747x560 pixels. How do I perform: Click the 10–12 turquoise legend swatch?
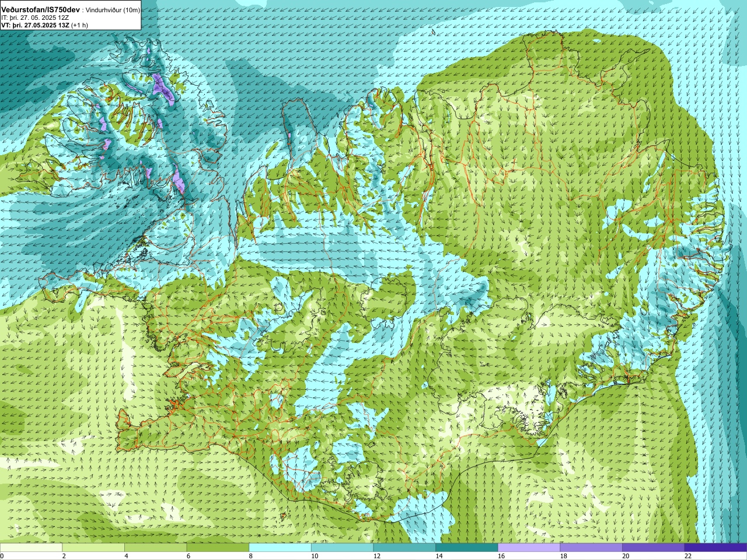(342, 547)
